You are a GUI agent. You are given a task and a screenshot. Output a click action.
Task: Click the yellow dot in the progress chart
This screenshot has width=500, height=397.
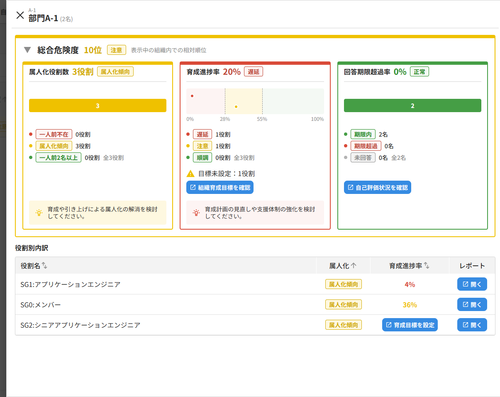click(236, 107)
